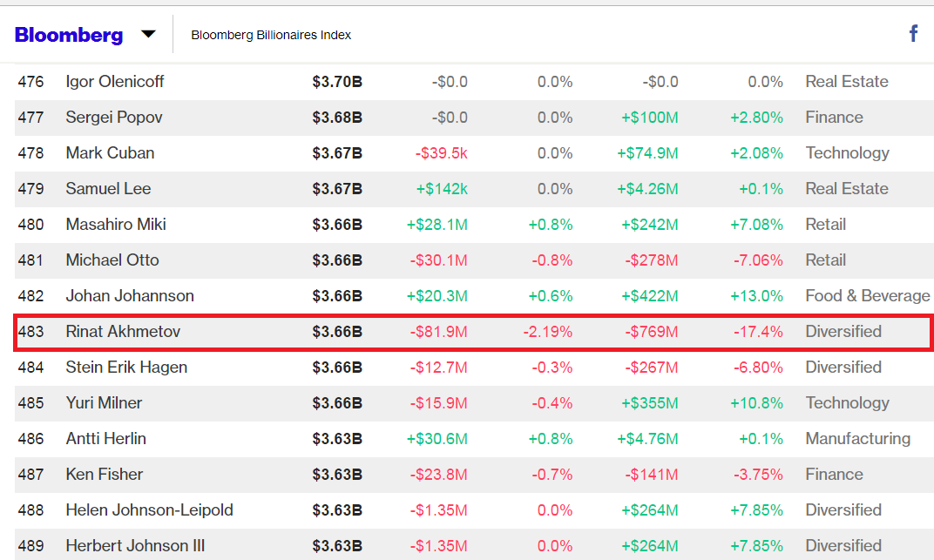
Task: Click the Johan Johannson name
Action: point(130,296)
